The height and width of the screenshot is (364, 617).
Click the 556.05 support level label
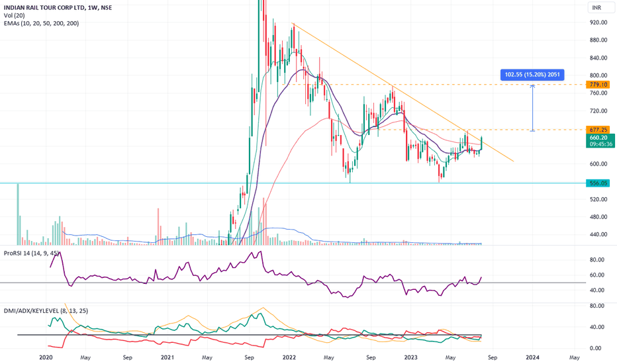tap(598, 183)
